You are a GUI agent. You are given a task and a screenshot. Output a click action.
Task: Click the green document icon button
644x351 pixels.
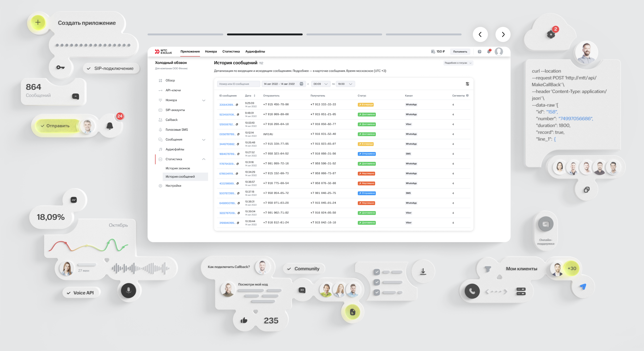[352, 312]
